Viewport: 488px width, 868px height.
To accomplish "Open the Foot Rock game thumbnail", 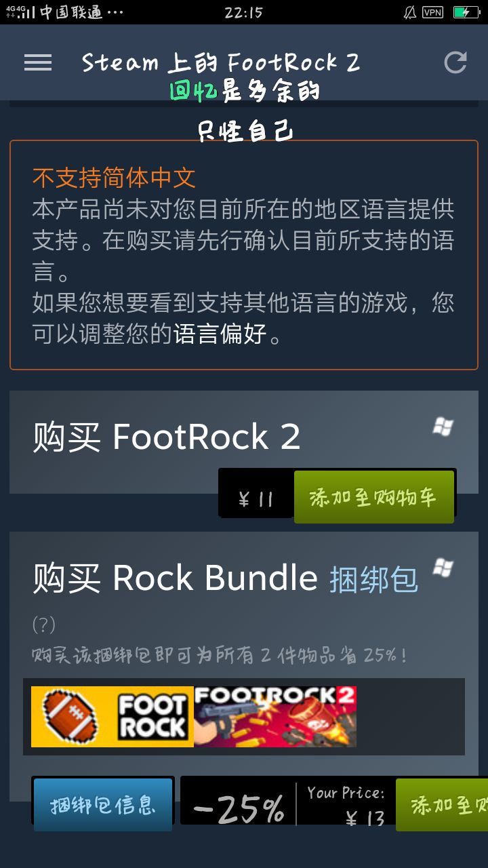I will [113, 717].
